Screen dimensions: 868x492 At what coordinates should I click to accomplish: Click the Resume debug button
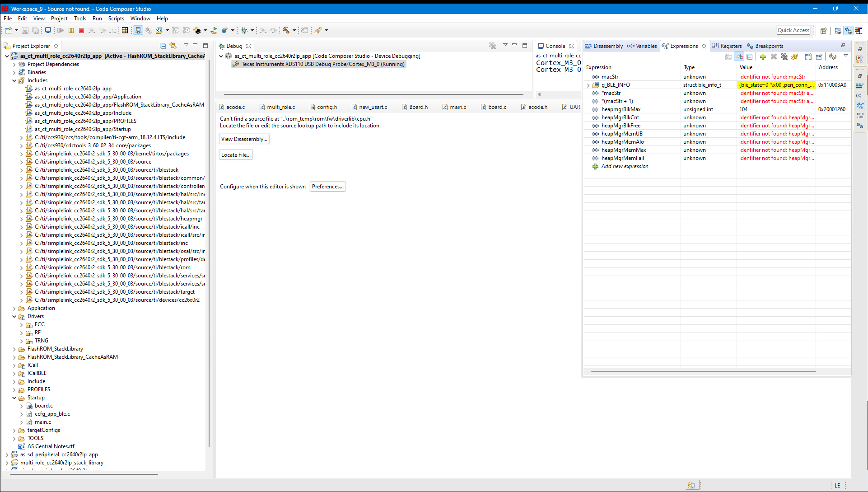pyautogui.click(x=61, y=30)
